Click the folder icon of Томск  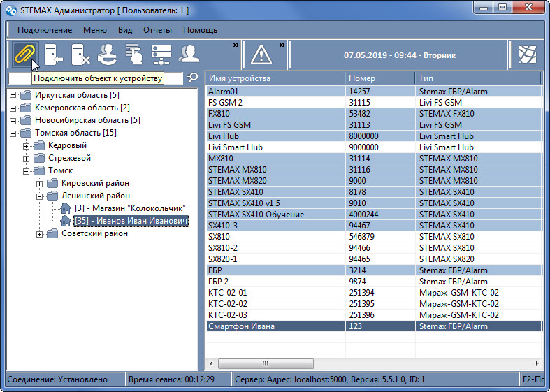point(39,170)
